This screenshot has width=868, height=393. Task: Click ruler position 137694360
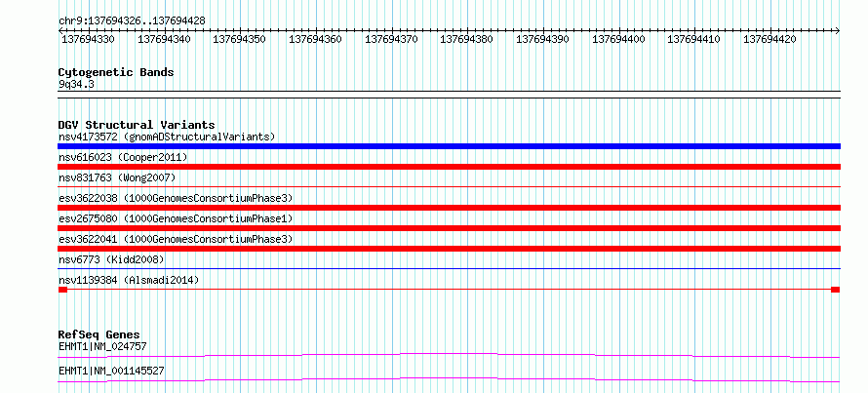click(315, 39)
